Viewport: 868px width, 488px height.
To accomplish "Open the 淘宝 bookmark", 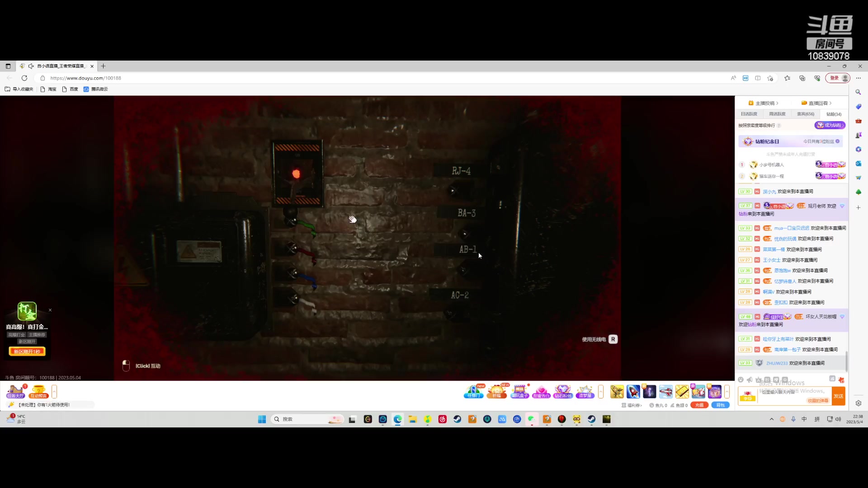I will (x=48, y=89).
